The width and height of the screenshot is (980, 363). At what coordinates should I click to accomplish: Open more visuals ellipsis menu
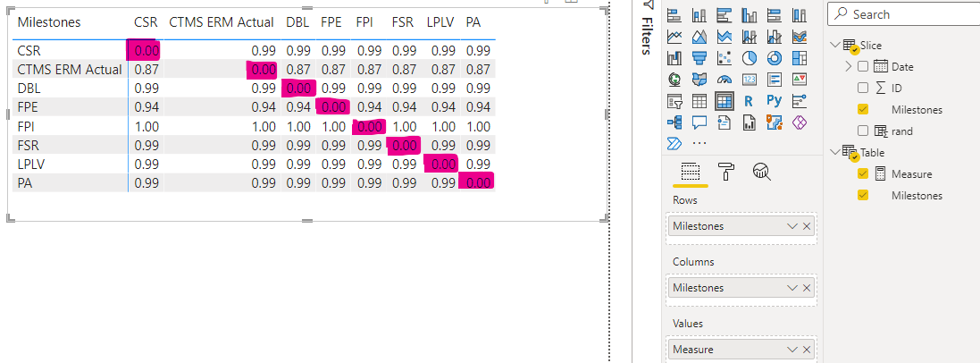tap(699, 144)
